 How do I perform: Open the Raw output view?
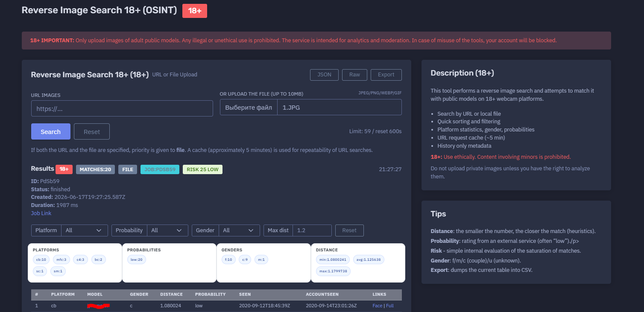tap(354, 75)
